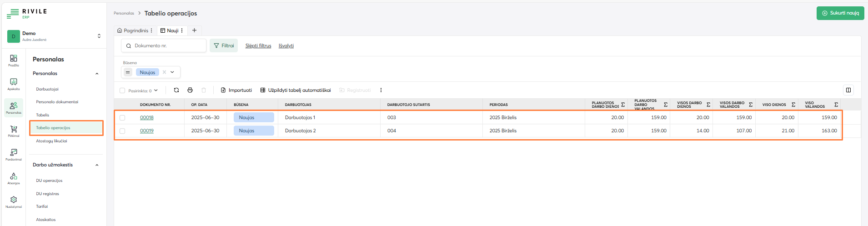
Task: Click the refresh icon in the toolbar
Action: click(176, 90)
